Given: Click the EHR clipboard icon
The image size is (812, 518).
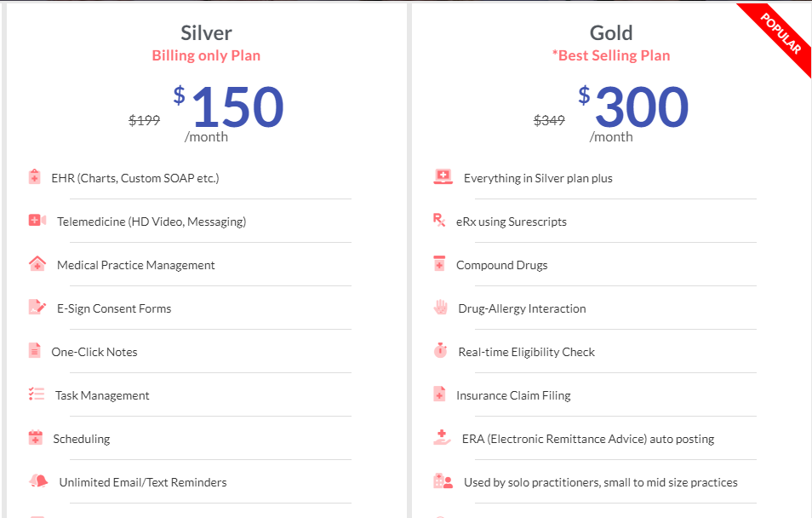Looking at the screenshot, I should tap(34, 177).
